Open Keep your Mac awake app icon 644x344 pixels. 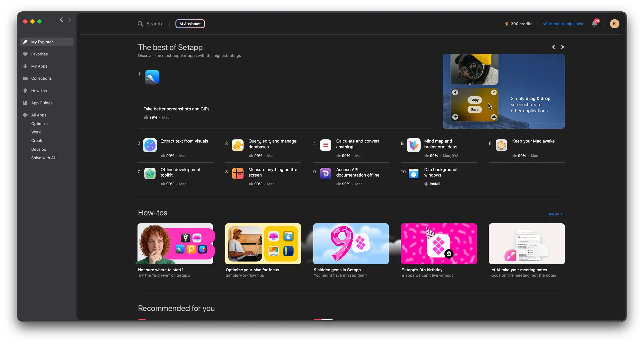501,145
